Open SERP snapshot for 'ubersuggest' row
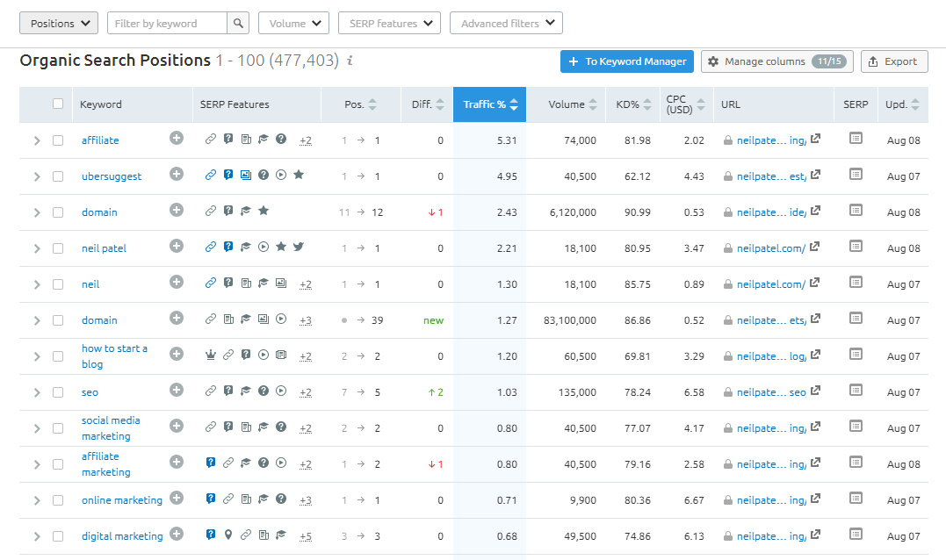The width and height of the screenshot is (946, 560). click(856, 174)
